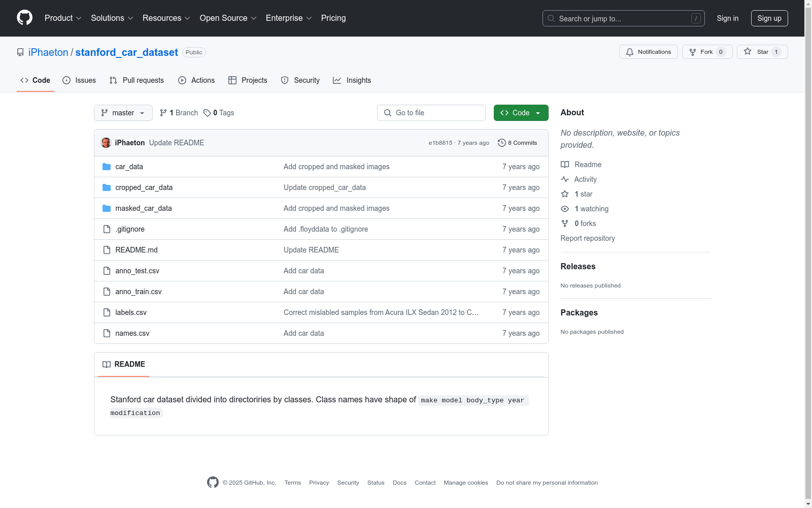
Task: Open the car_data folder icon
Action: tap(107, 167)
